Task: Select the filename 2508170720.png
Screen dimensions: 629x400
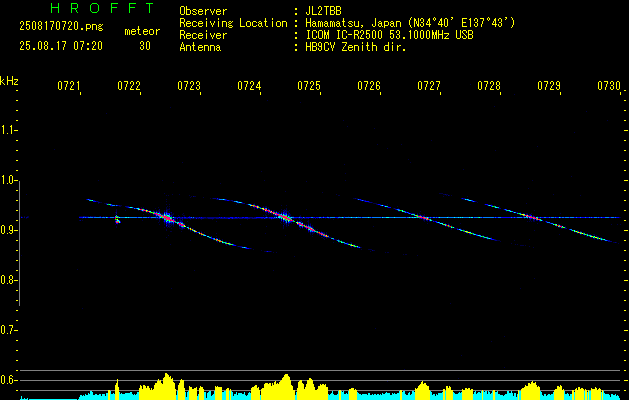Action: click(61, 27)
